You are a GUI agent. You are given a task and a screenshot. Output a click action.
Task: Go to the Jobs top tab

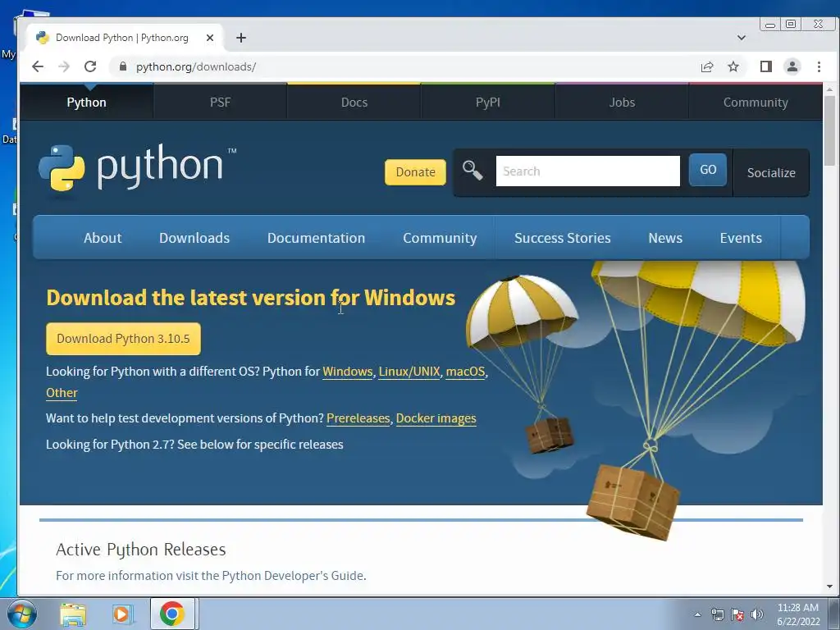click(x=622, y=103)
